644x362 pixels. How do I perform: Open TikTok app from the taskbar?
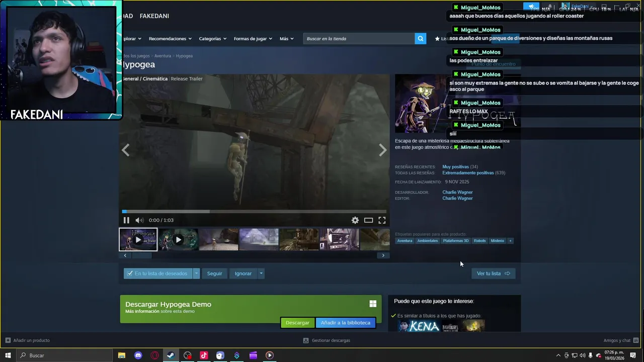point(204,355)
